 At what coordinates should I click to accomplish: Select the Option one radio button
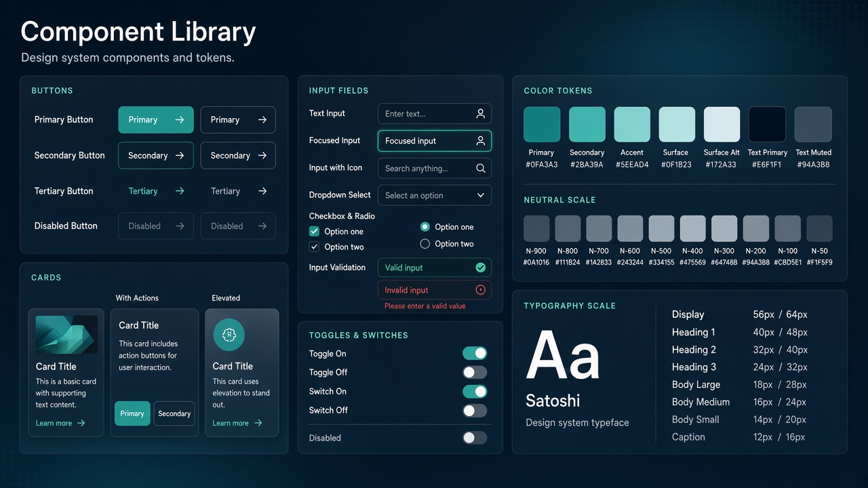click(425, 227)
